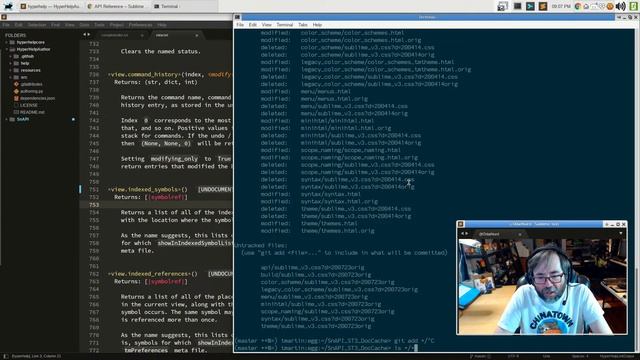
Task: Open LICENSE file in sidebar
Action: point(29,105)
